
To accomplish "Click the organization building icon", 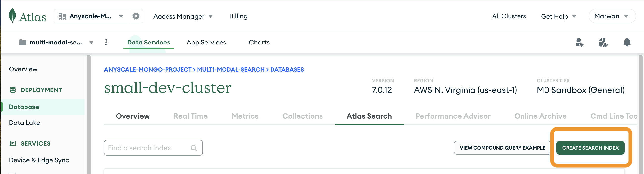I will [62, 16].
